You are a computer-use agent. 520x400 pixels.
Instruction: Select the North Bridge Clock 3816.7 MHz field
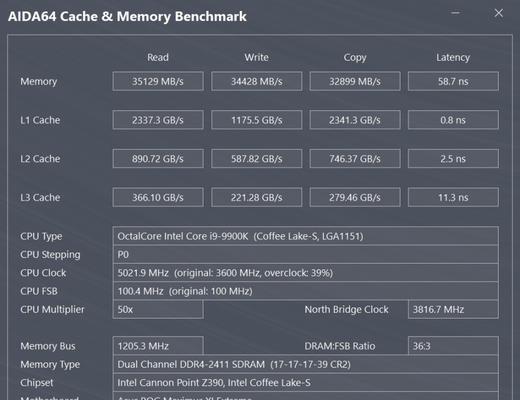pos(453,309)
